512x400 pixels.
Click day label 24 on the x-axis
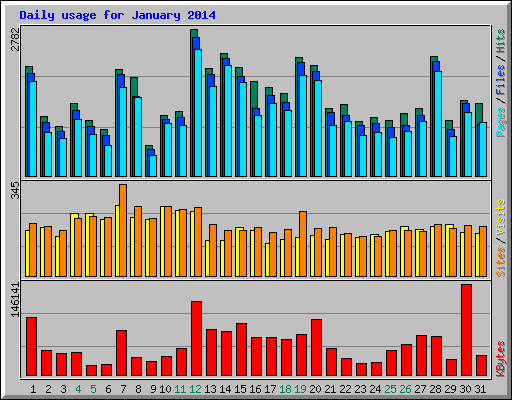click(x=375, y=389)
